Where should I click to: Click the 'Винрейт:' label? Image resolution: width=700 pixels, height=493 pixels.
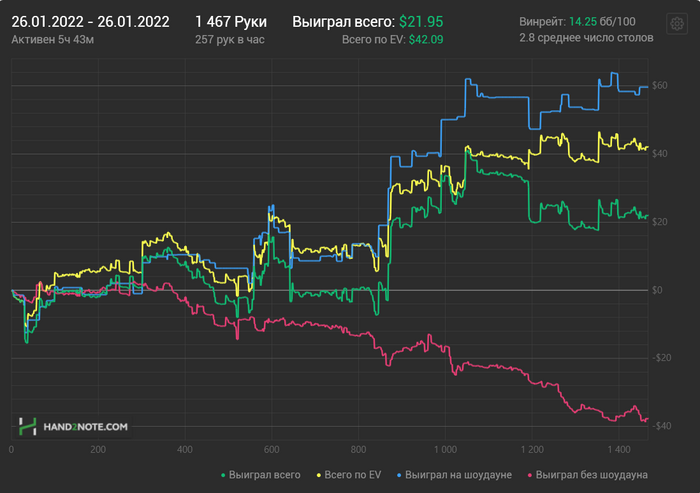[x=543, y=21]
